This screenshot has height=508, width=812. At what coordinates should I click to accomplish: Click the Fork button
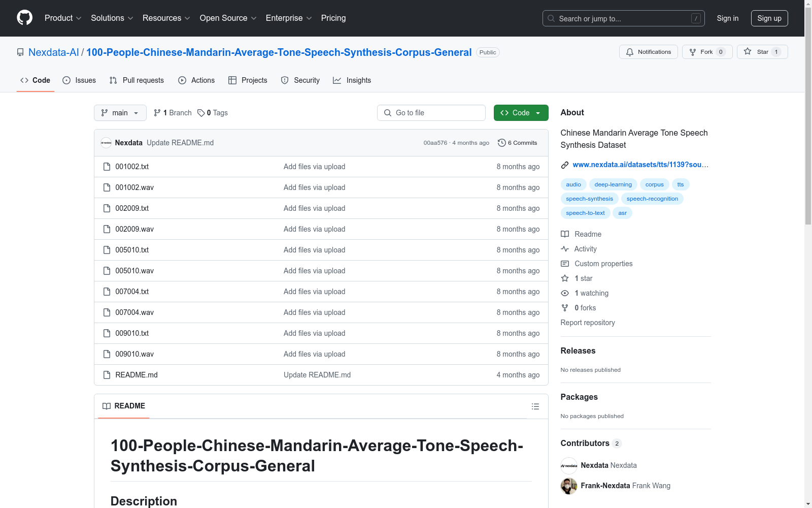pyautogui.click(x=707, y=52)
